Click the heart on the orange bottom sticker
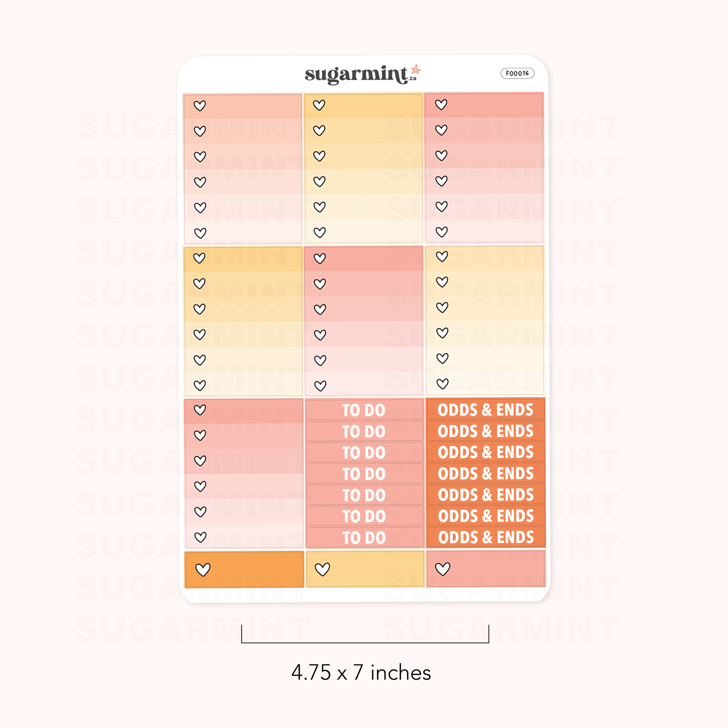The width and height of the screenshot is (728, 728). click(203, 569)
